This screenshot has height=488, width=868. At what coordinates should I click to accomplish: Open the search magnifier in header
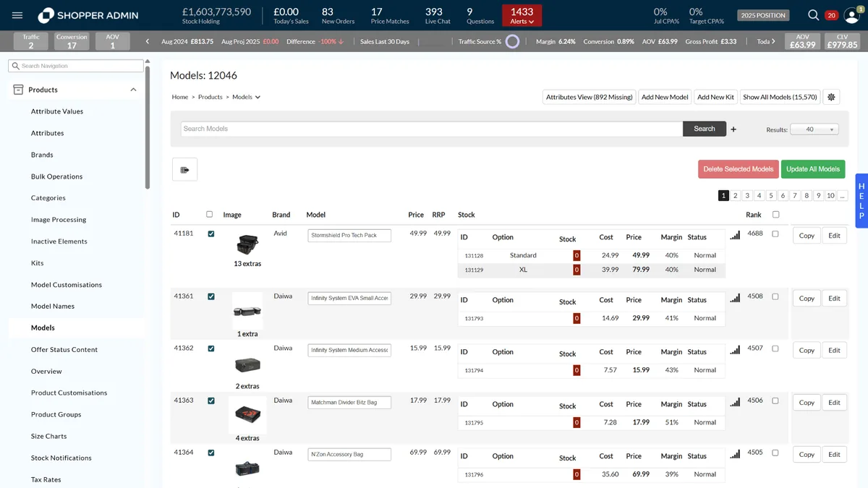(814, 15)
